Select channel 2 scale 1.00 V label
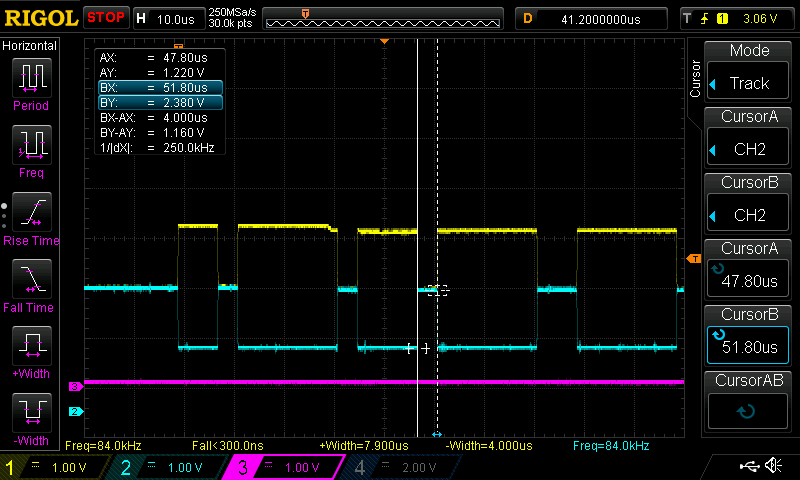The image size is (800, 480). click(x=185, y=468)
